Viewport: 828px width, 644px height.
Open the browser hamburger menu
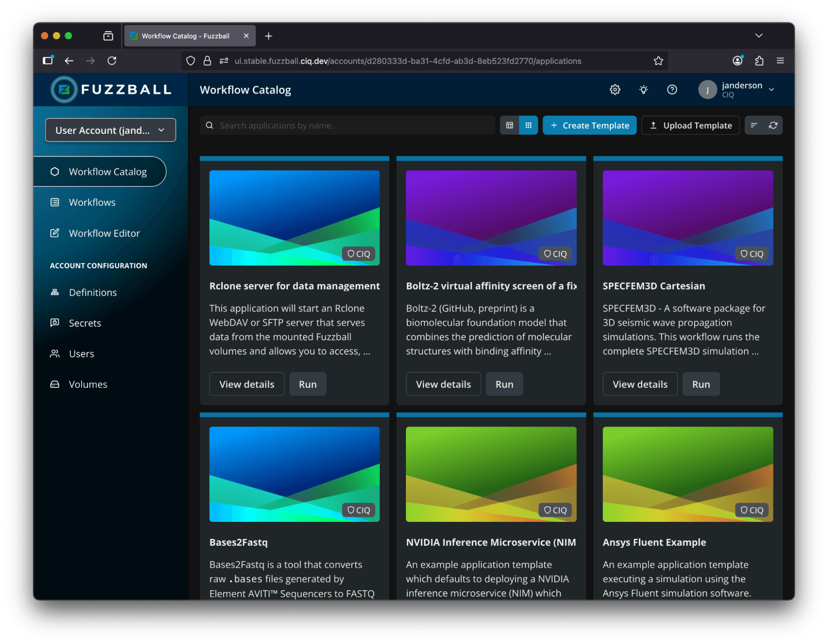point(780,61)
